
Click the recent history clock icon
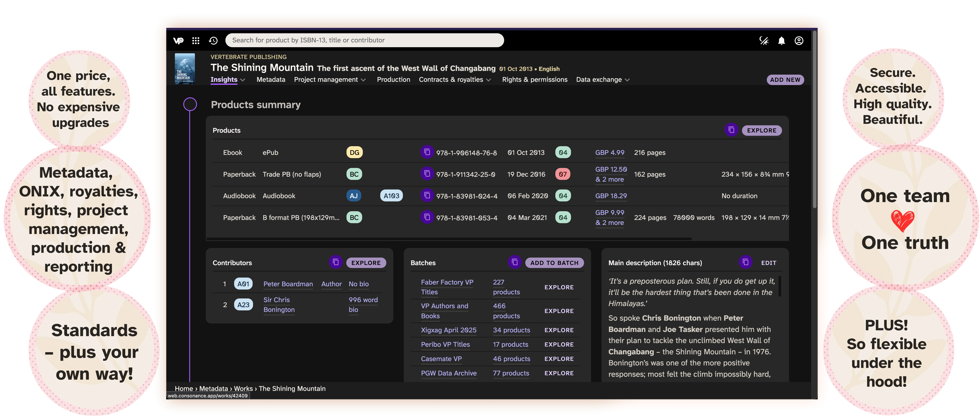tap(213, 40)
